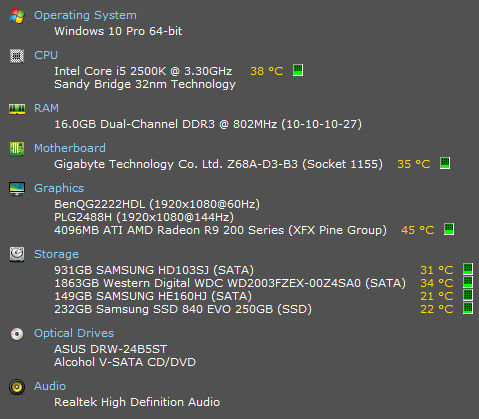
Task: Click the Graphics monitor icon
Action: [17, 189]
